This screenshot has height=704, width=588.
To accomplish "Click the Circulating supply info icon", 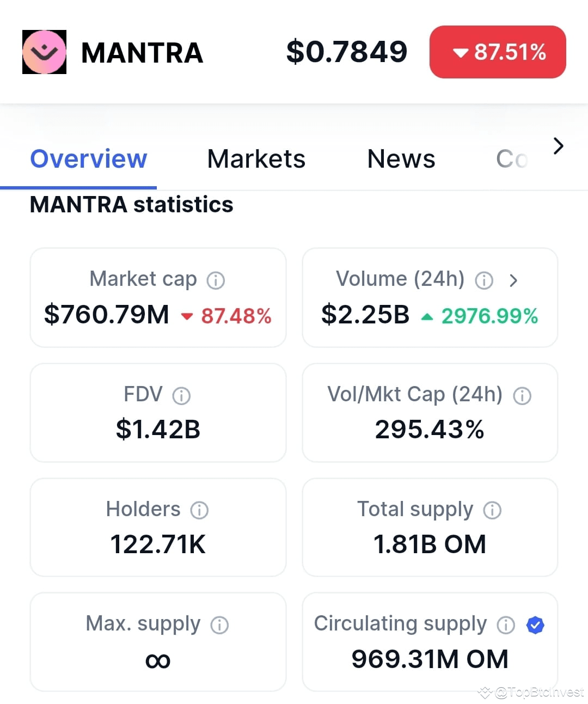I will (x=506, y=625).
